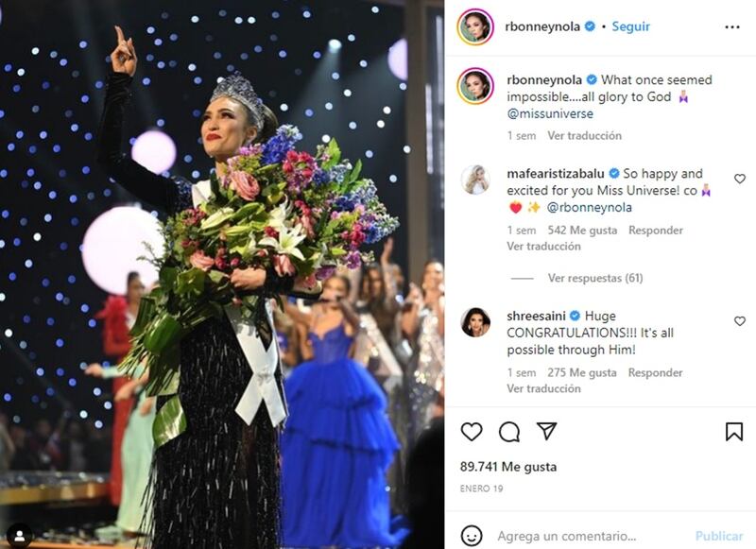The height and width of the screenshot is (549, 756).
Task: Like the post with heart icon
Action: [x=471, y=432]
